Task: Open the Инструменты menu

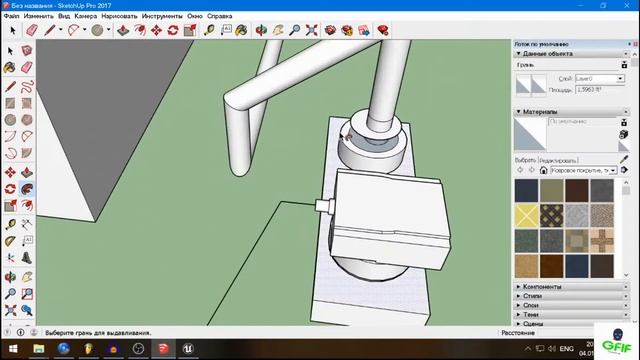Action: [162, 16]
